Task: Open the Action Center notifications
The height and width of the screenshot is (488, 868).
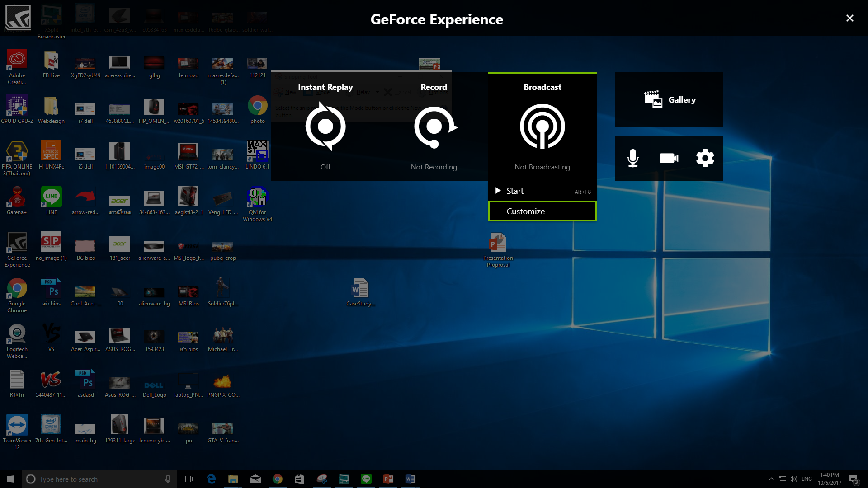Action: pos(854,479)
